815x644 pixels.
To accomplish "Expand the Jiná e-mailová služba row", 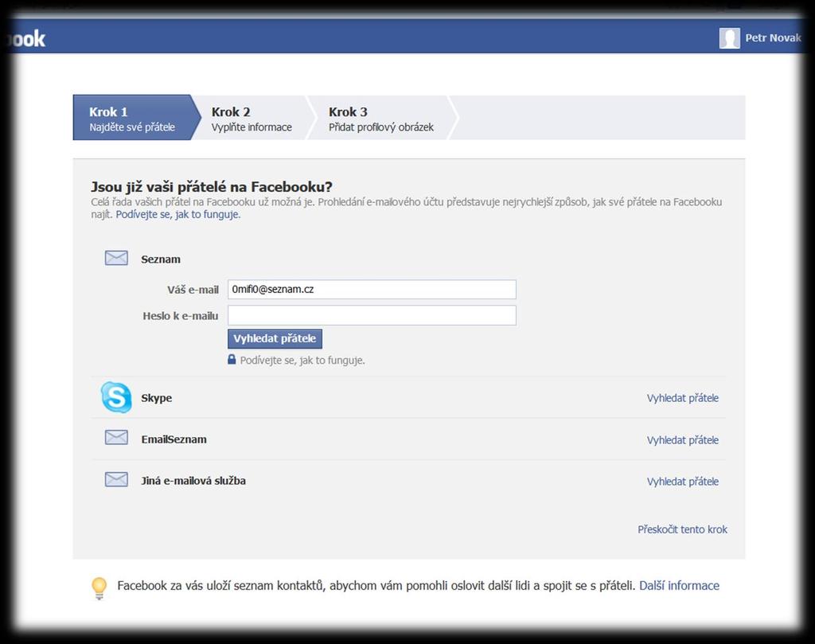I will click(408, 481).
